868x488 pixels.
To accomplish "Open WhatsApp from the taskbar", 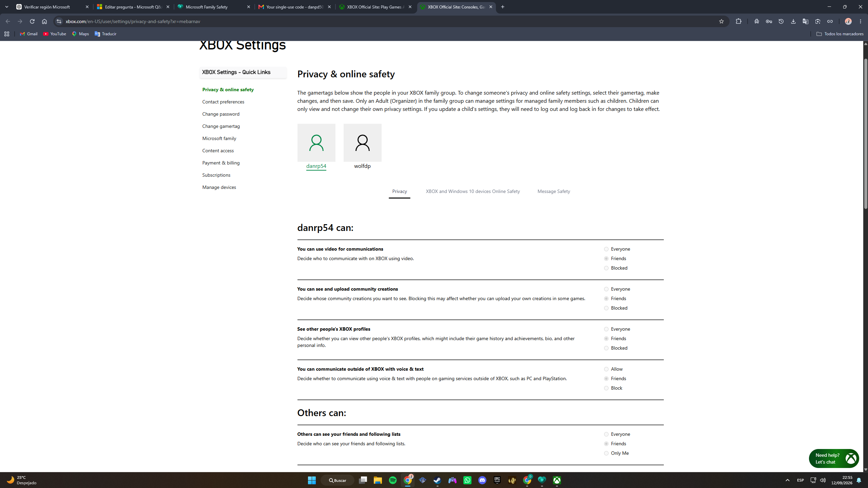I will click(x=467, y=480).
